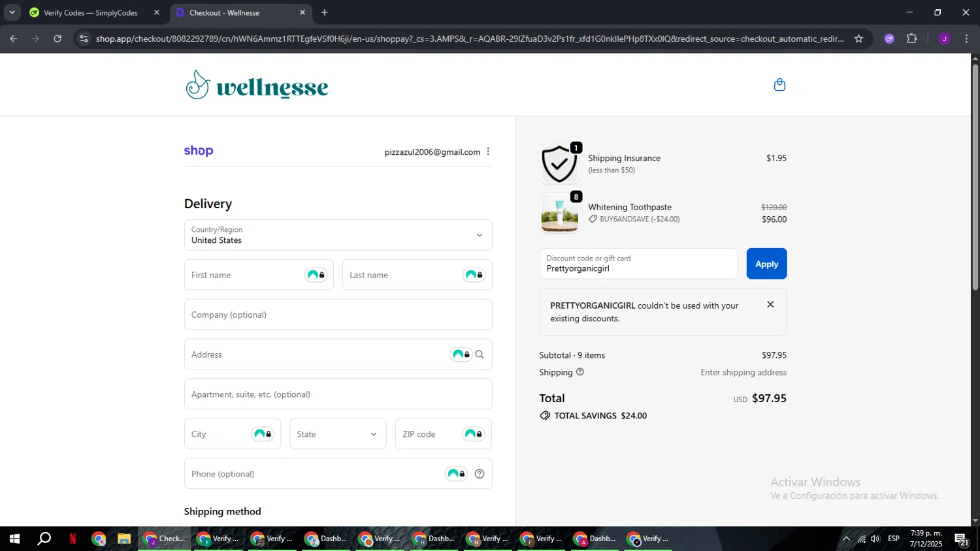Show hidden system tray icons

846,539
